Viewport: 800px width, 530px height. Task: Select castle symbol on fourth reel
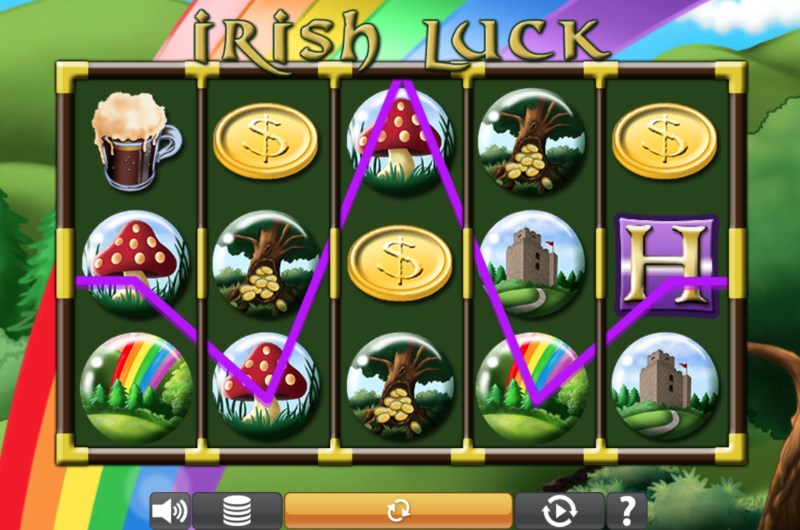tap(532, 264)
